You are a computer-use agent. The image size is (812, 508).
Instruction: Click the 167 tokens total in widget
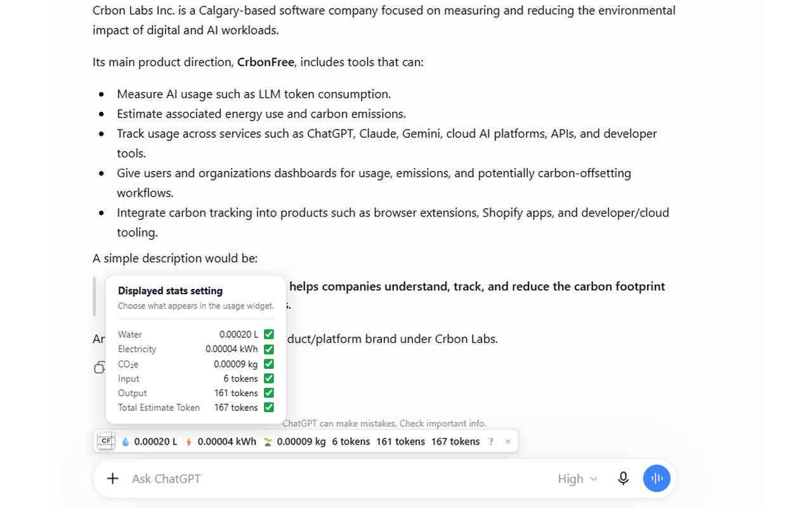point(455,441)
